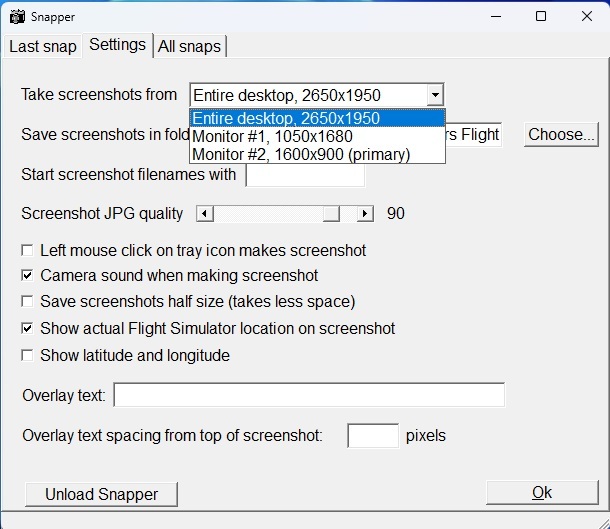Enable left mouse click tray icon screenshot

pos(28,251)
